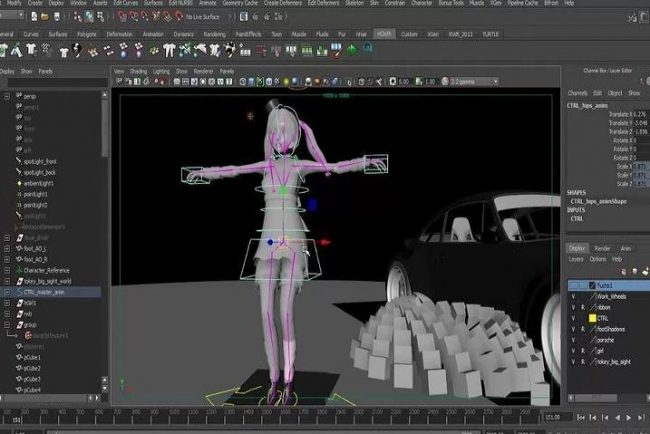Viewport: 650px width, 434px height.
Task: Open the 2.2 gamma color space dropdown
Action: 473,82
